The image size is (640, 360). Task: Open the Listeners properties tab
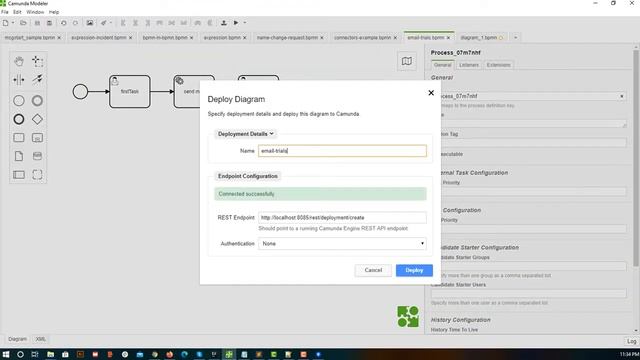tap(469, 65)
